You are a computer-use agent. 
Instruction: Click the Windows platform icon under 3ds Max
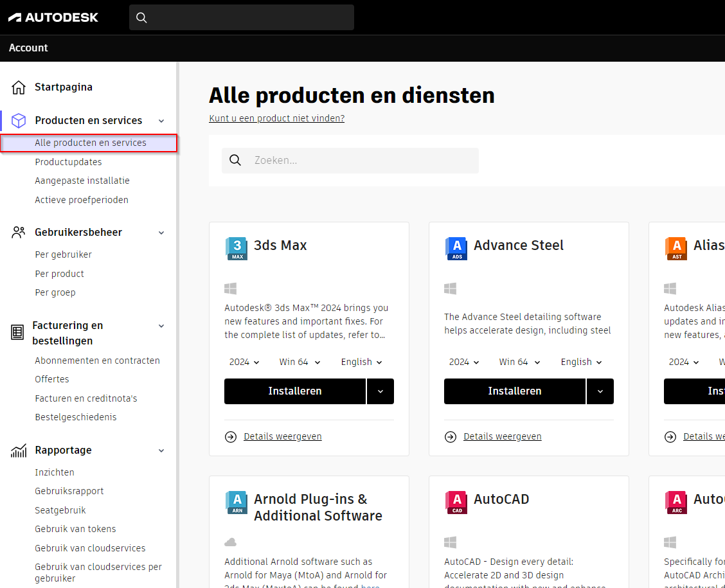click(230, 289)
